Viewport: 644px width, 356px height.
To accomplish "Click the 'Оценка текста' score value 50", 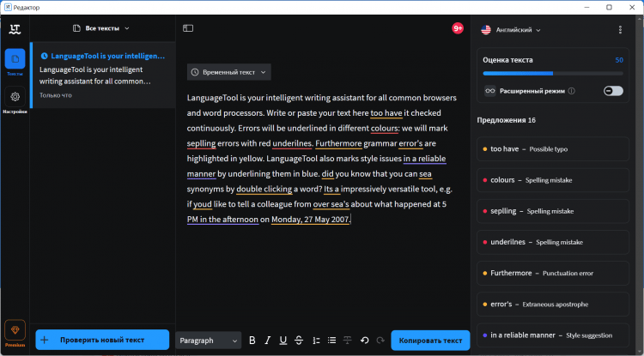I will [619, 60].
